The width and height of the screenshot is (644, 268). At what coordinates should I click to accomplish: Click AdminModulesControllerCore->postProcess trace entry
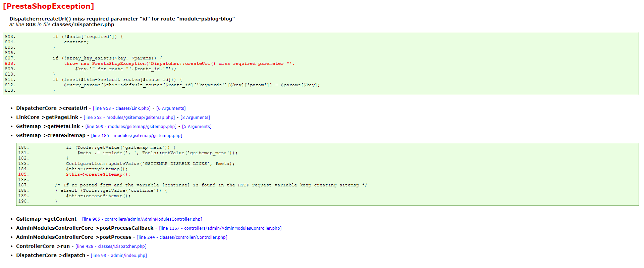(x=74, y=237)
